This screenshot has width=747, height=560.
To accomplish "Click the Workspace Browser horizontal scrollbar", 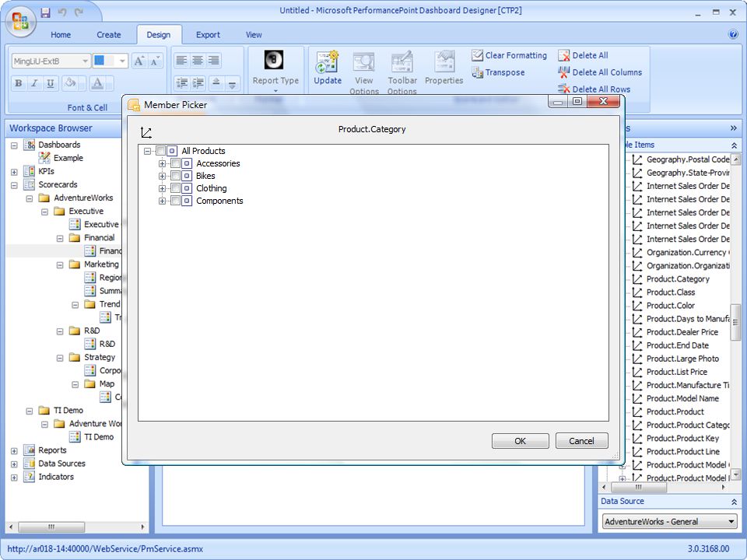I will pyautogui.click(x=51, y=527).
